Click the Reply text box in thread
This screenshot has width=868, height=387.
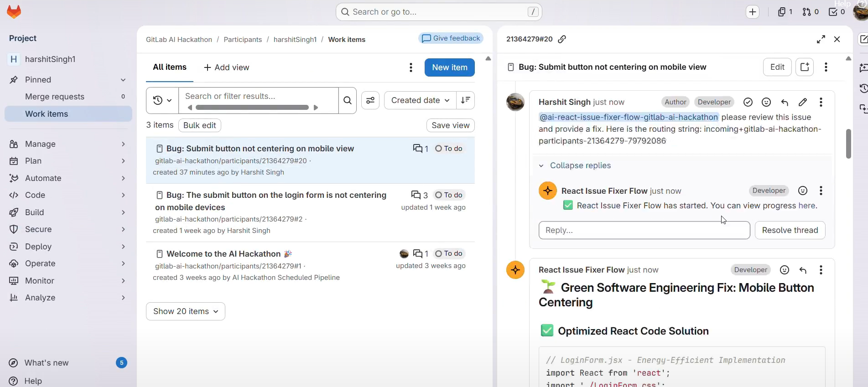(644, 230)
